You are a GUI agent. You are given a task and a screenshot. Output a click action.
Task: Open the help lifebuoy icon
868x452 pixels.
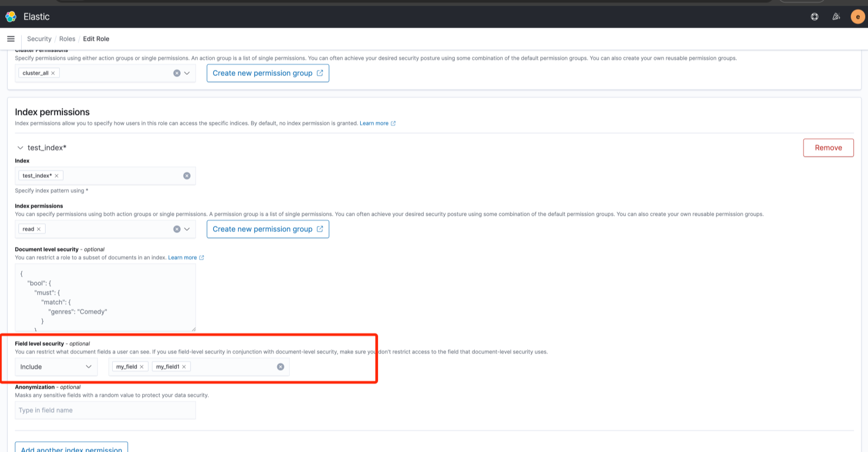pyautogui.click(x=814, y=17)
